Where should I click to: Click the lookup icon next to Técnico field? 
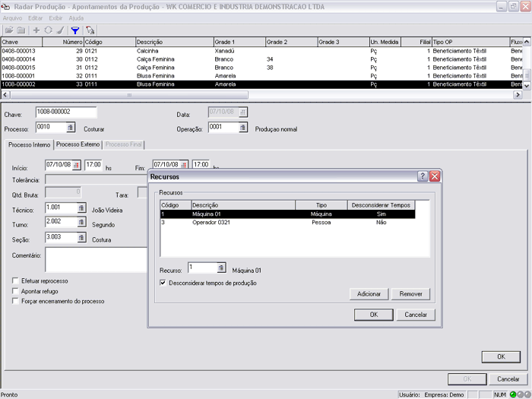coord(80,208)
